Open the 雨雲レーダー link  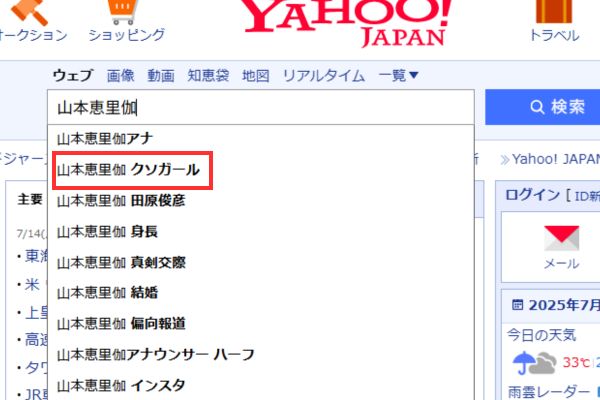click(549, 392)
